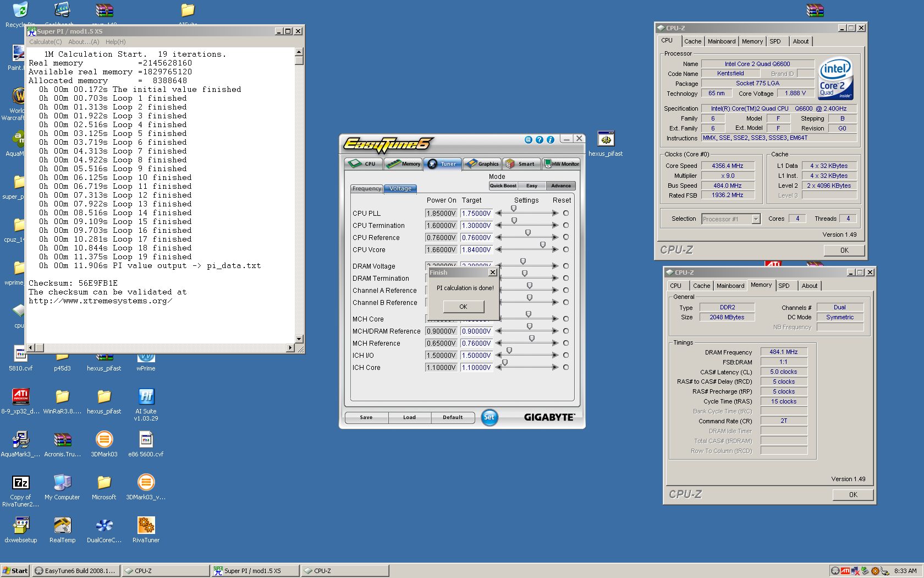Open the e86 5600.cvf file icon
This screenshot has width=924, height=578.
tap(146, 444)
